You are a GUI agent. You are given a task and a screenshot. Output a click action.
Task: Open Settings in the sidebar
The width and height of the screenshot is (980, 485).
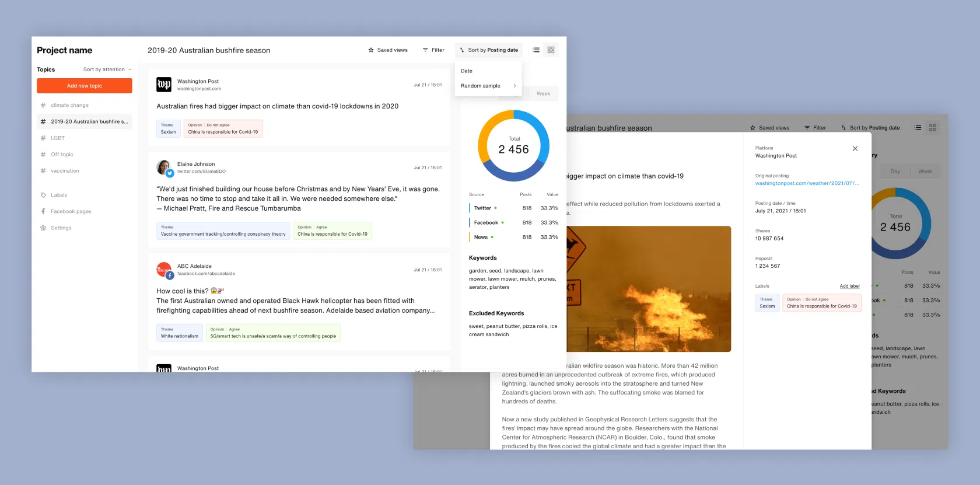61,228
